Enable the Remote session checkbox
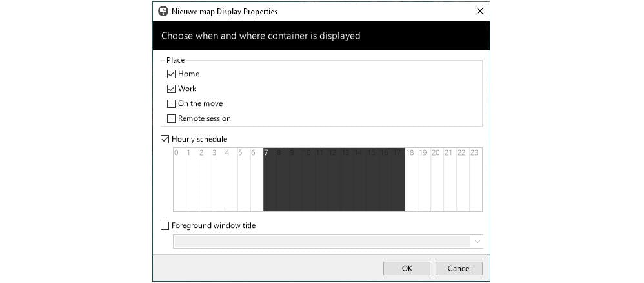The image size is (644, 283). click(x=171, y=118)
